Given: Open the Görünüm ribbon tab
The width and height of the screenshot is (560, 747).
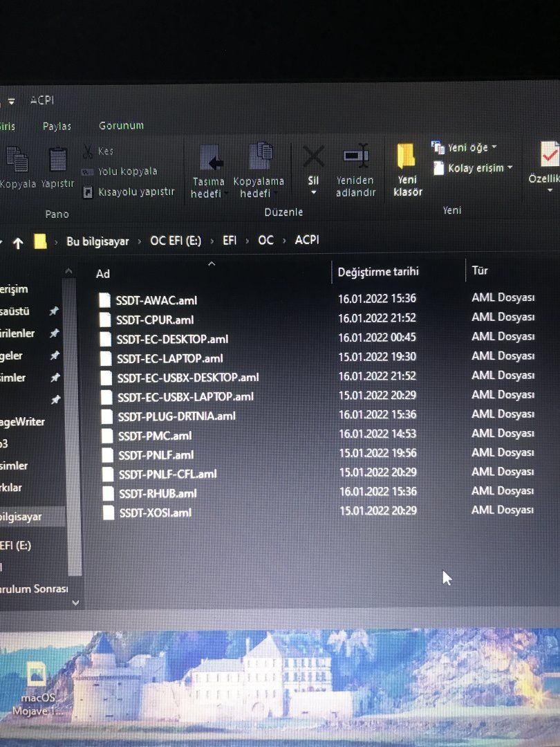Looking at the screenshot, I should click(121, 125).
